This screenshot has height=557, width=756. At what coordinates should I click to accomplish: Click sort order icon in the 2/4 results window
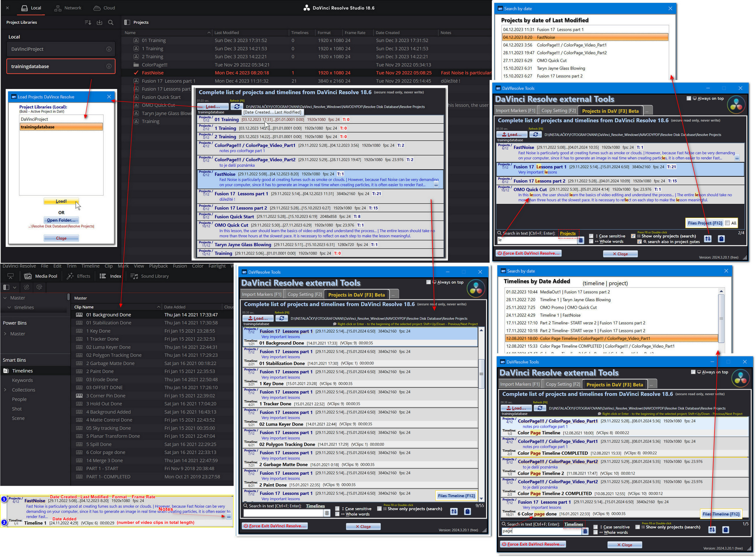click(x=707, y=239)
